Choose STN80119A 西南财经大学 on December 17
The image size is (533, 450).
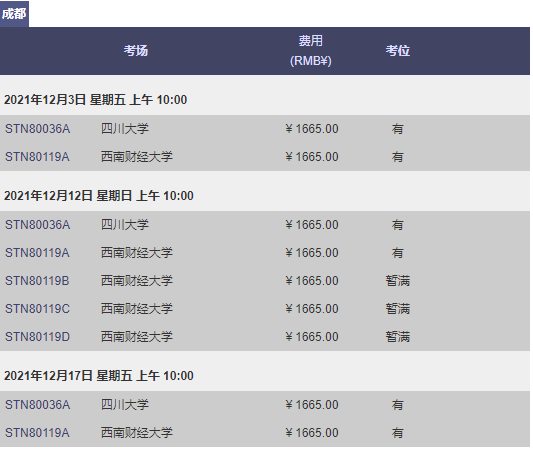click(265, 433)
